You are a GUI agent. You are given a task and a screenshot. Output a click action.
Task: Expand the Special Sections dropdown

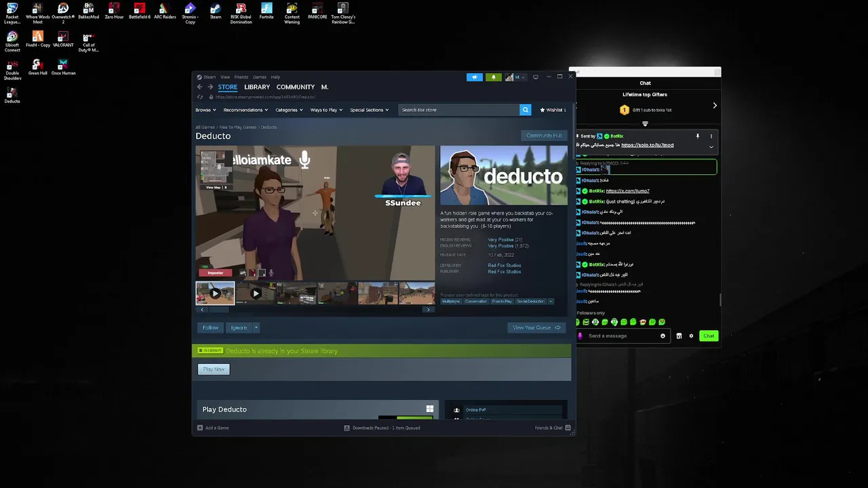pyautogui.click(x=370, y=110)
